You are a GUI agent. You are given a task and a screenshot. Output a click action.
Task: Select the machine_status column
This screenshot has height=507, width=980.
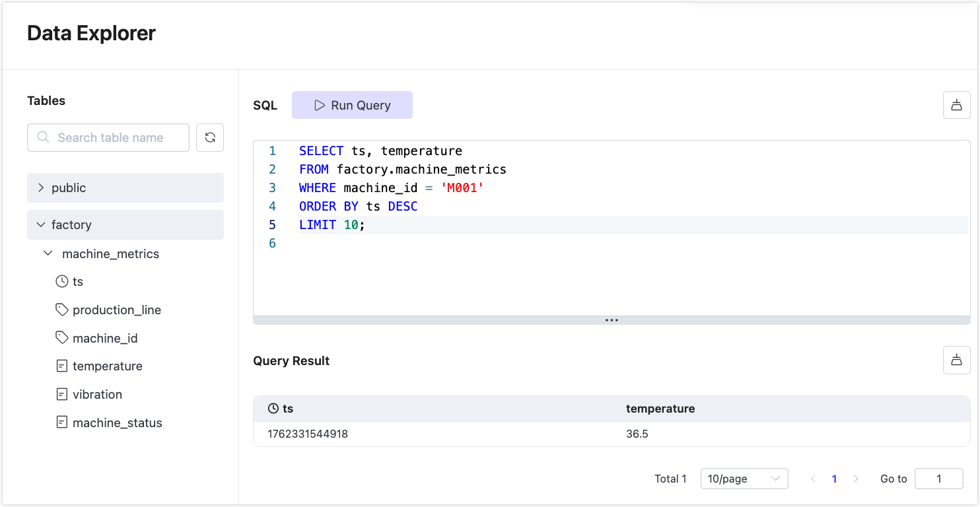coord(118,422)
